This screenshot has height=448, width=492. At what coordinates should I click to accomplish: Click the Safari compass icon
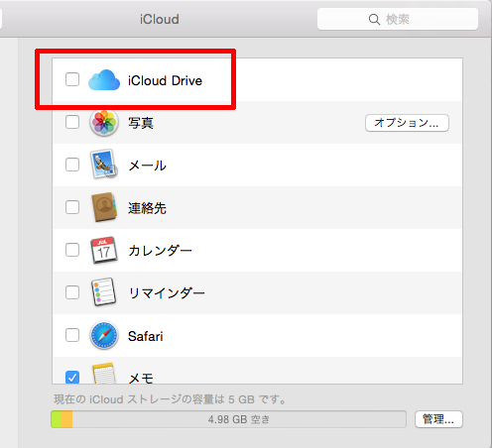point(104,335)
